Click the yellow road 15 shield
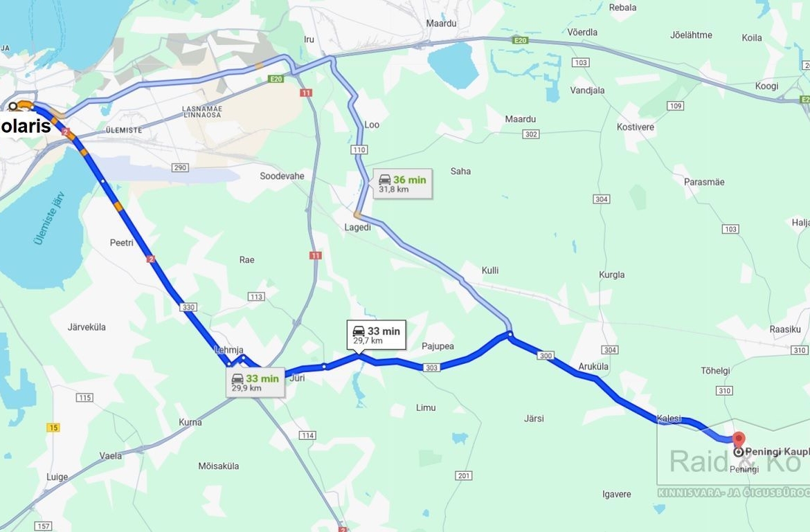 click(53, 428)
